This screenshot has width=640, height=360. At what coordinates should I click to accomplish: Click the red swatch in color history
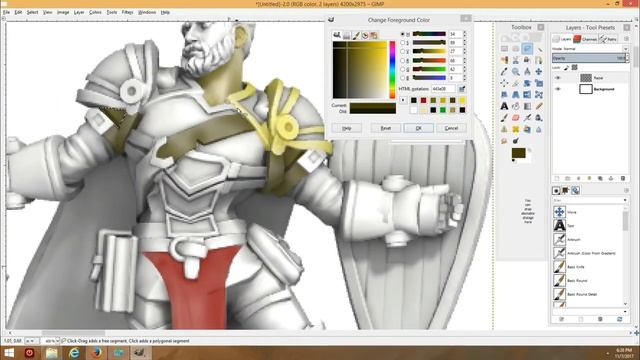click(x=423, y=100)
